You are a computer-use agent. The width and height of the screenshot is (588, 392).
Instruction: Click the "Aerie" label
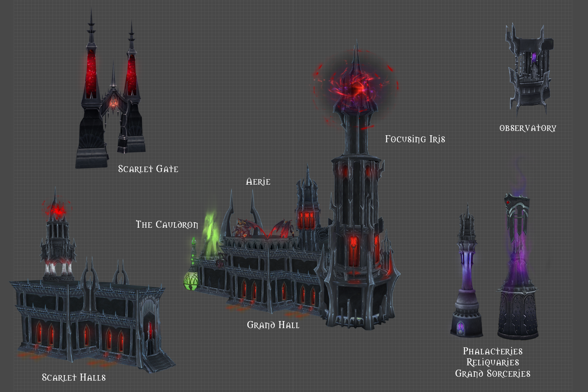(258, 181)
